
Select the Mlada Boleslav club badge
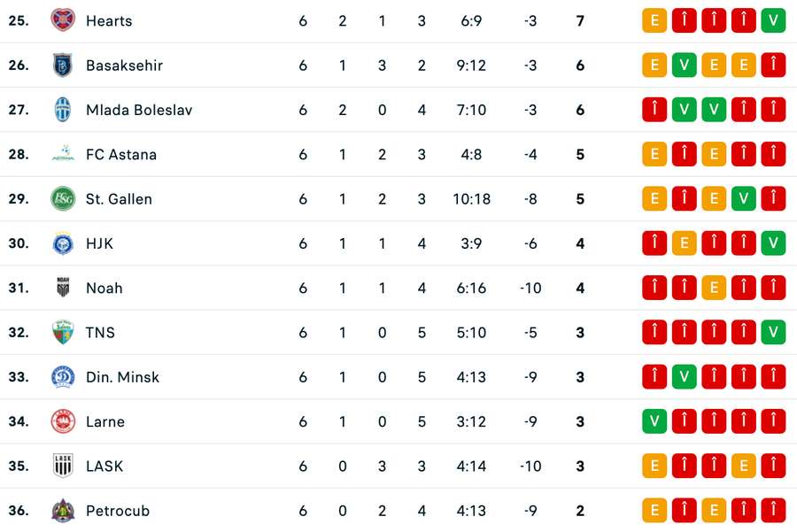point(63,110)
